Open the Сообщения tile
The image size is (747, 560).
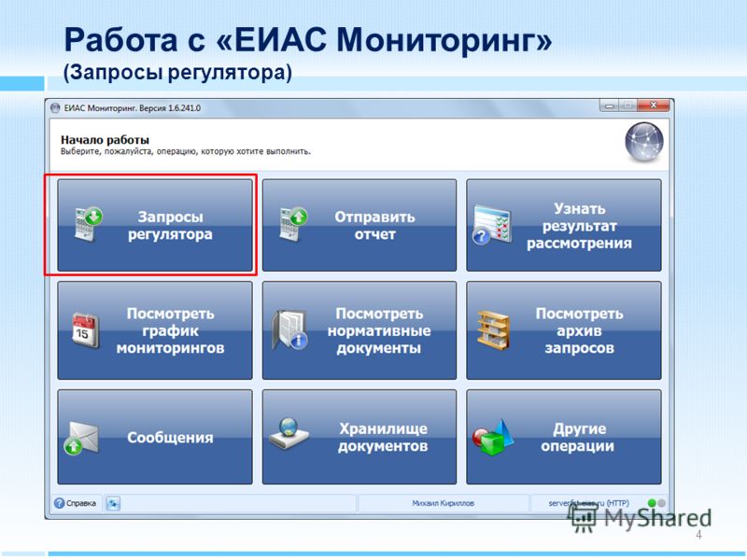click(x=155, y=437)
